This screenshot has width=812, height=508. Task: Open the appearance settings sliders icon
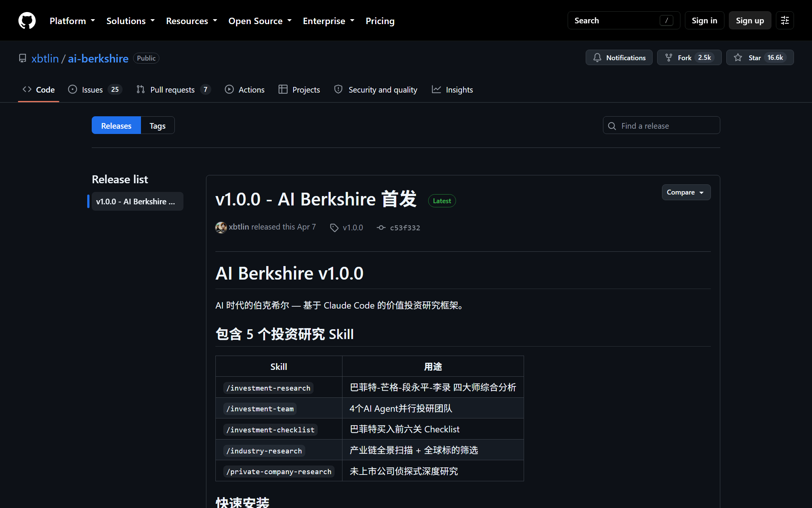pos(785,20)
